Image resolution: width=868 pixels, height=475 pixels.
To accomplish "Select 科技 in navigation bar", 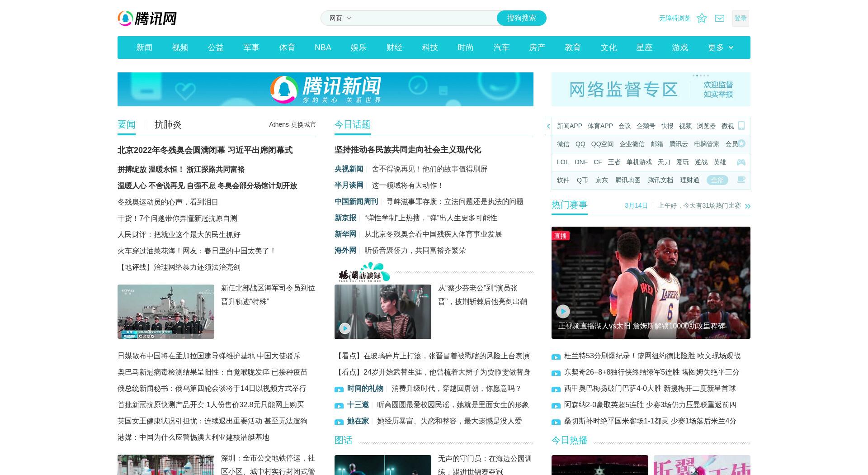I will pyautogui.click(x=430, y=47).
